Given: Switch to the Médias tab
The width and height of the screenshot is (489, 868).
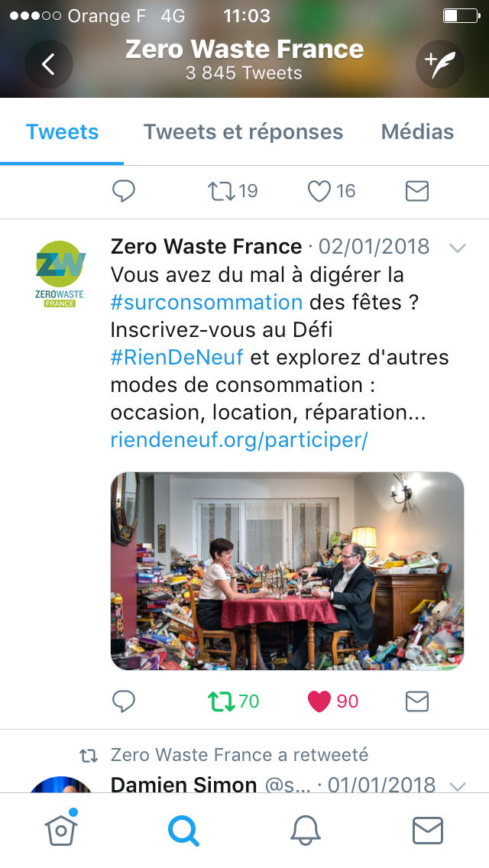Looking at the screenshot, I should tap(418, 131).
